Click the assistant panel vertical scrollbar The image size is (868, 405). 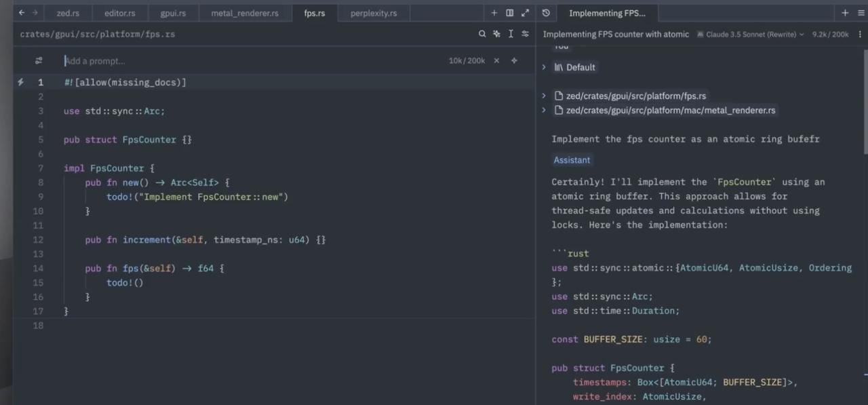(865, 102)
